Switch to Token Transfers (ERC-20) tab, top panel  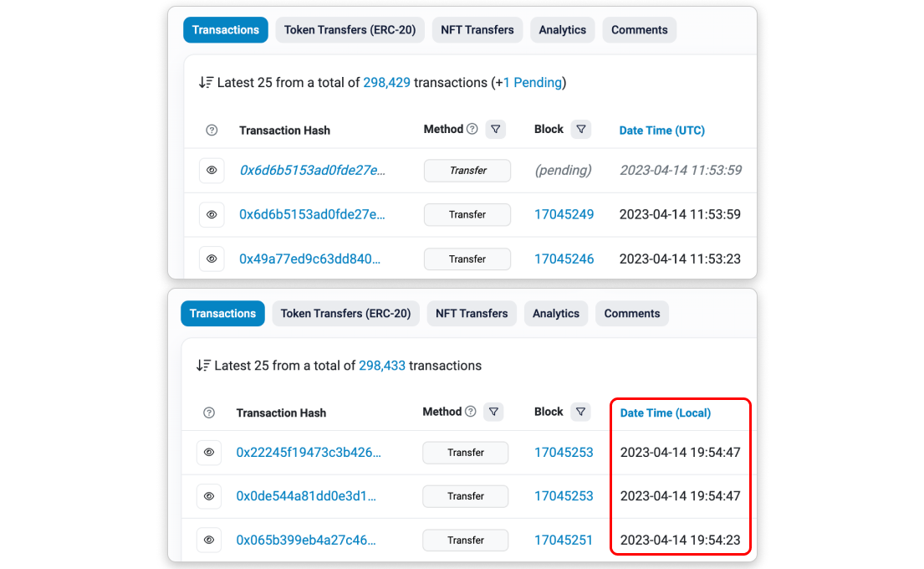tap(350, 30)
